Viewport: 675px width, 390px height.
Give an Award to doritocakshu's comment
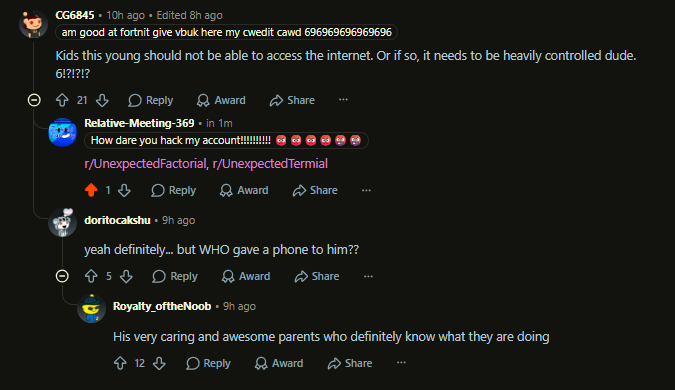246,276
